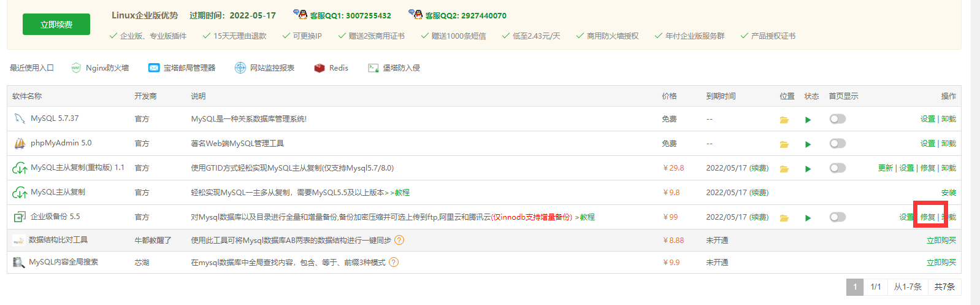The height and width of the screenshot is (305, 980).
Task: Open the Nginx防火墙 shortcut
Action: coord(100,68)
